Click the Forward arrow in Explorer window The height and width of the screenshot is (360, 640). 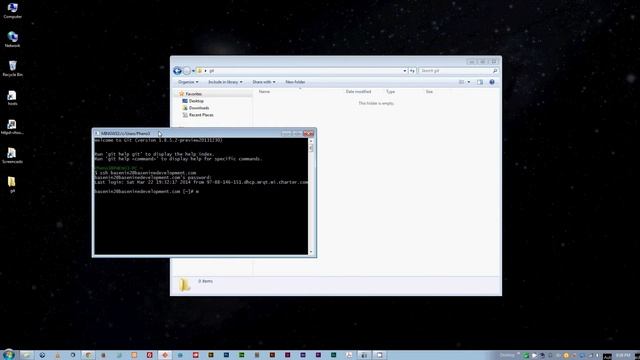pos(187,71)
